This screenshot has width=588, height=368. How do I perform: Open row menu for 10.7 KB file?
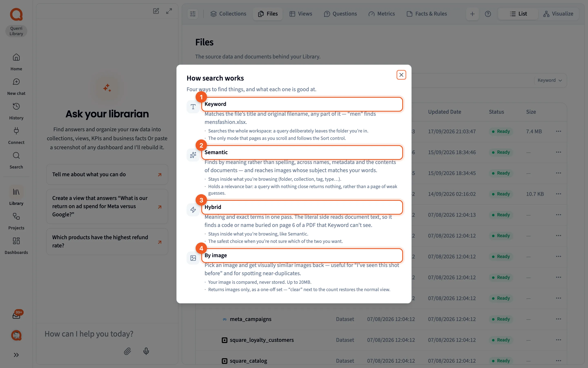click(x=559, y=194)
